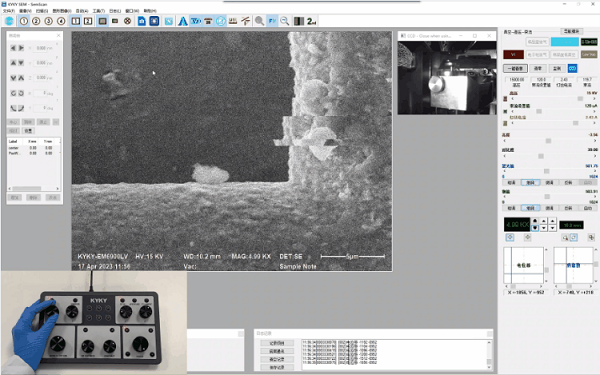Toggle the blue CCD camera button
Screen dimensions: 600x375
point(572,68)
